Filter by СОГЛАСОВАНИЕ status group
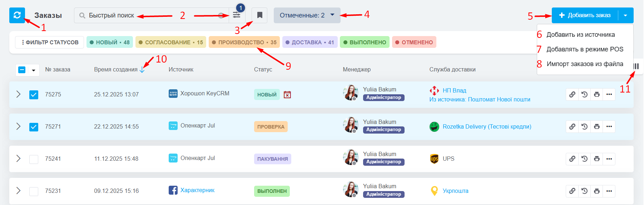Viewport: 644px width, 205px height. point(170,42)
